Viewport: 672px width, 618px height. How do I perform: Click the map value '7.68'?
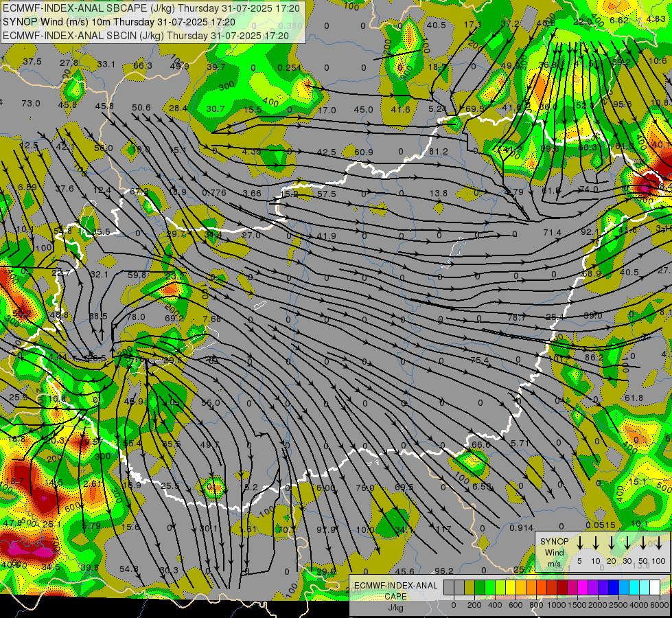(211, 319)
